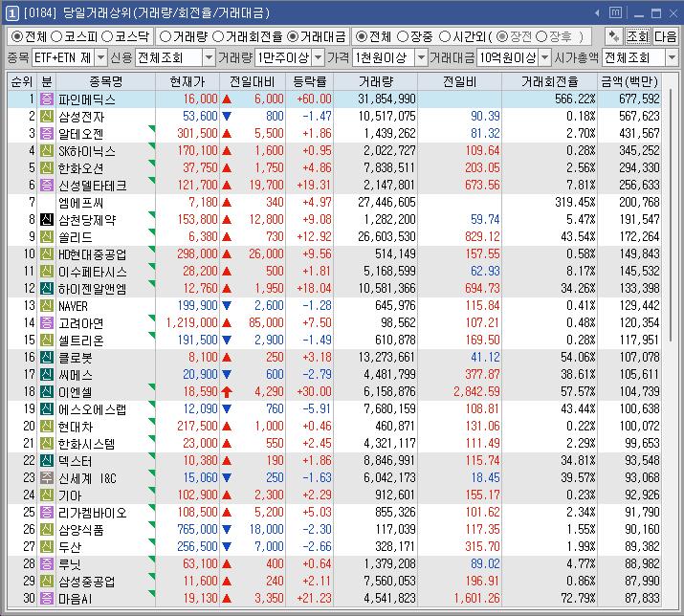Image resolution: width=684 pixels, height=616 pixels.
Task: Click the window number 1 icon in title bar
Action: [x=11, y=13]
